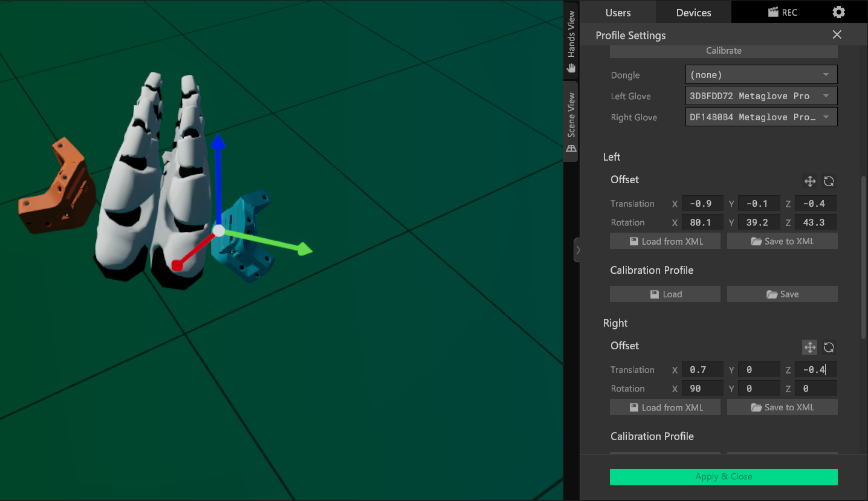Expand the Left Glove dropdown
Viewport: 868px width, 501px height.
(x=761, y=96)
